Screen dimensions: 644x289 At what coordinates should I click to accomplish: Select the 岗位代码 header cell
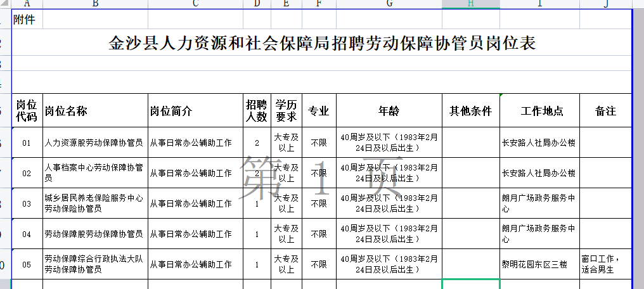(x=27, y=111)
